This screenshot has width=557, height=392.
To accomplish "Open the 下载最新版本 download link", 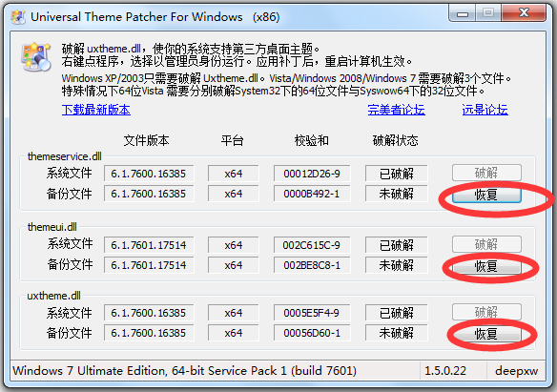I will 96,110.
